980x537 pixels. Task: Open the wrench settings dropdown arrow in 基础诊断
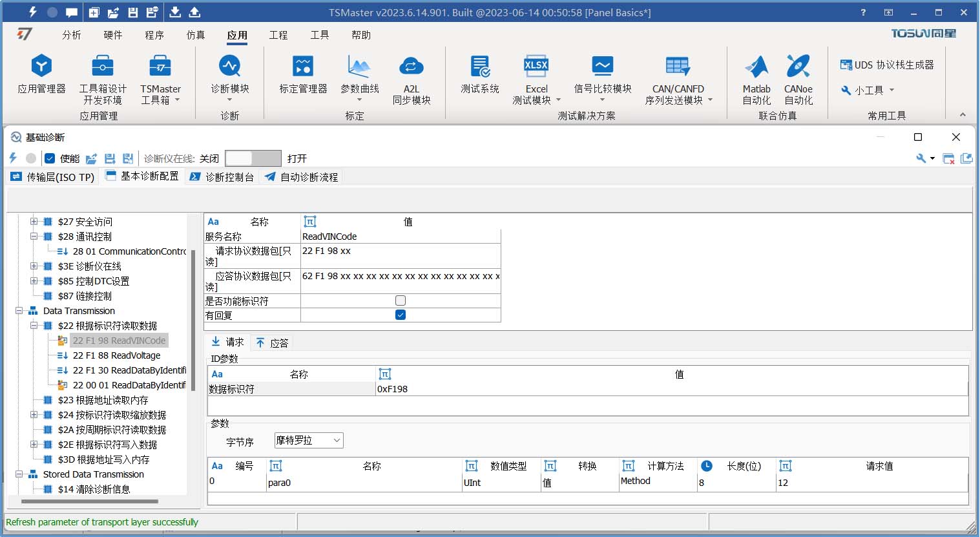[x=932, y=158]
